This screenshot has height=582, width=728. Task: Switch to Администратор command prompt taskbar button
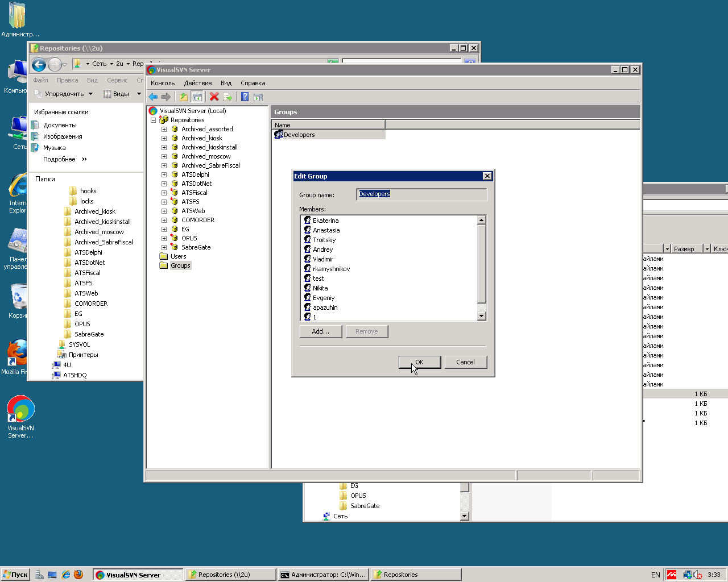[324, 575]
